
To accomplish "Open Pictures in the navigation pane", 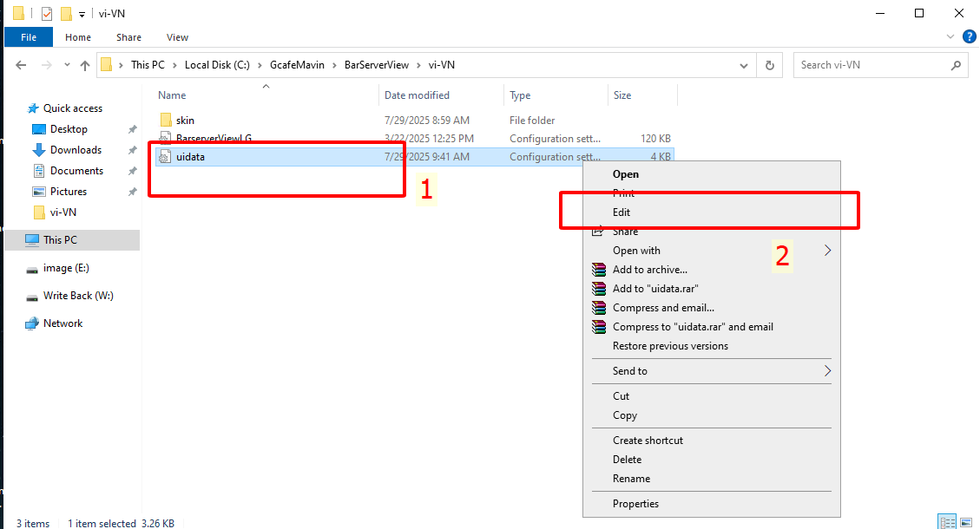I will tap(68, 192).
